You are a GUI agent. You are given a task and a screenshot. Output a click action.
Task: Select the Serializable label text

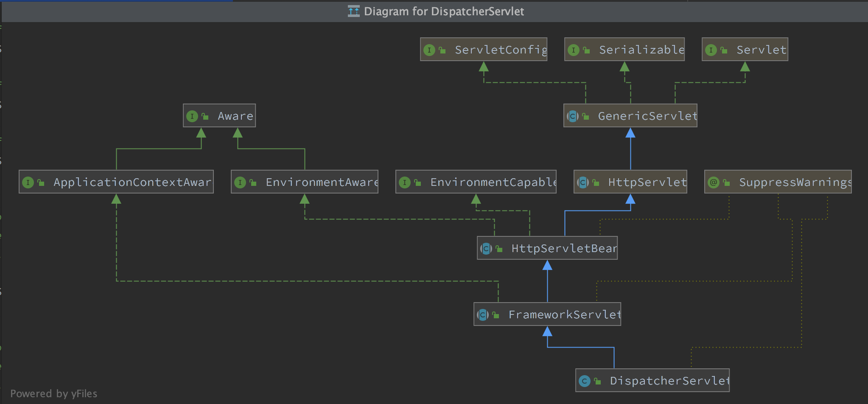click(641, 50)
